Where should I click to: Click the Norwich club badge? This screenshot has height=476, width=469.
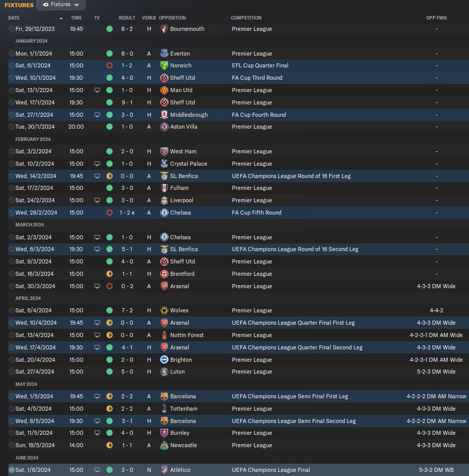coord(164,65)
